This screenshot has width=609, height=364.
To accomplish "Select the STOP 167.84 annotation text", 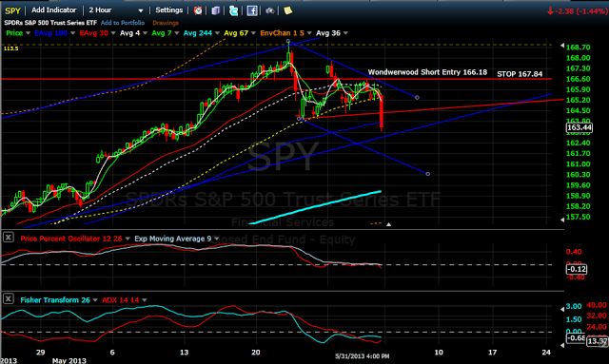I will [520, 74].
